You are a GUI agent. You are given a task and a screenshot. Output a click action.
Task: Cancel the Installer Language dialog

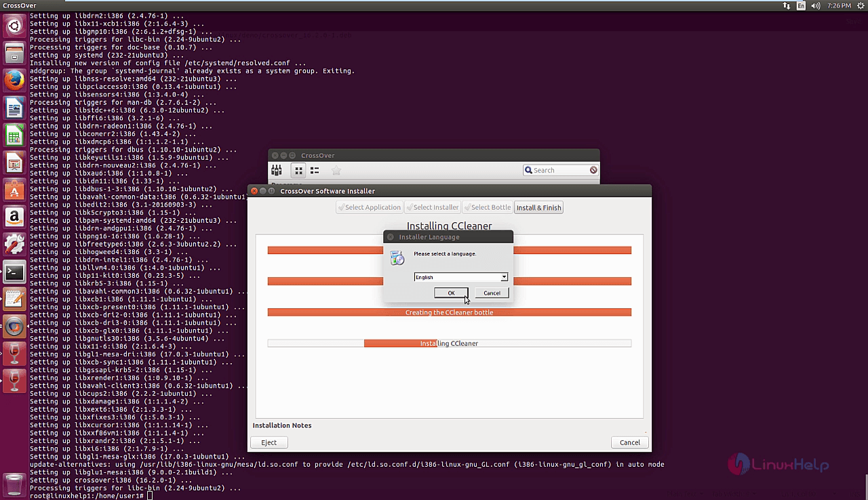click(492, 293)
